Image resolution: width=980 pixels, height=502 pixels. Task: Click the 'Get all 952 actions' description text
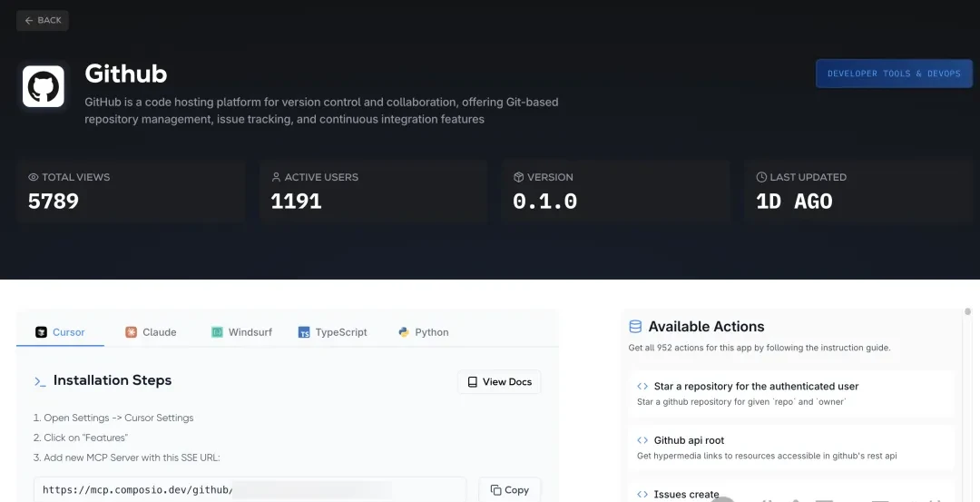click(759, 348)
